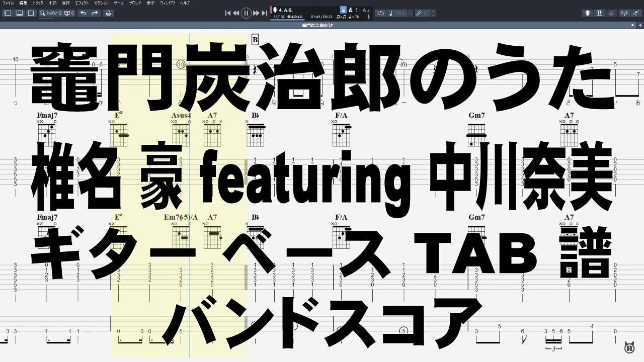
Task: Toggle the bottom global view panel
Action: (x=20, y=13)
